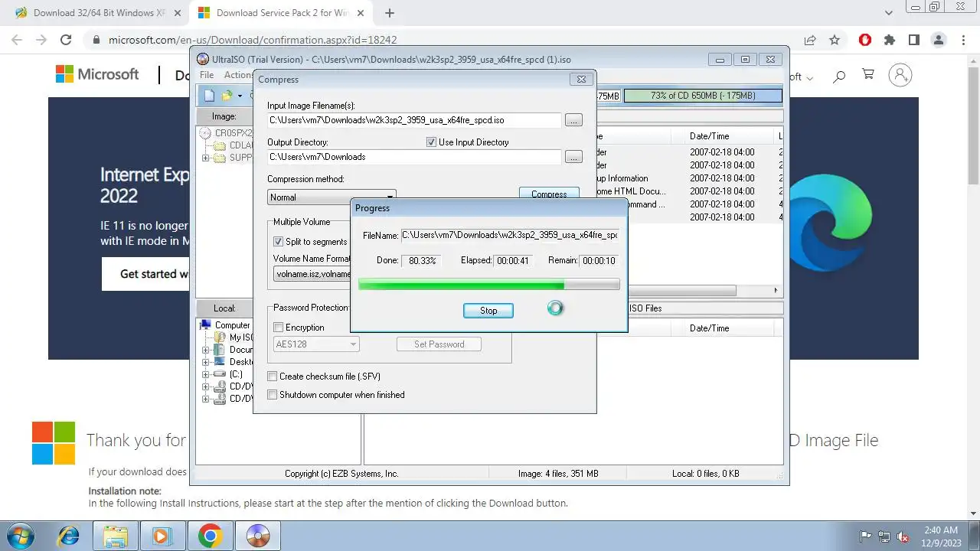Enable Shutdown computer when finished
This screenshot has height=551, width=980.
click(x=272, y=395)
